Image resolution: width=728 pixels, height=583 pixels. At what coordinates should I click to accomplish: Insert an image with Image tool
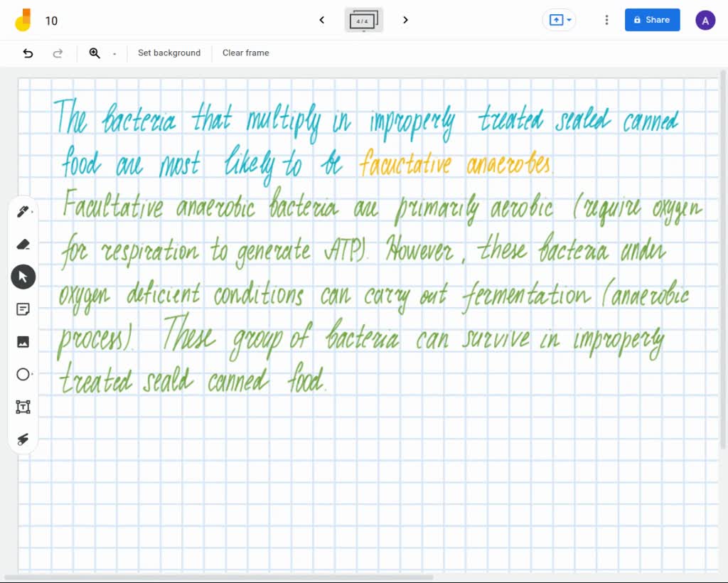pyautogui.click(x=23, y=342)
